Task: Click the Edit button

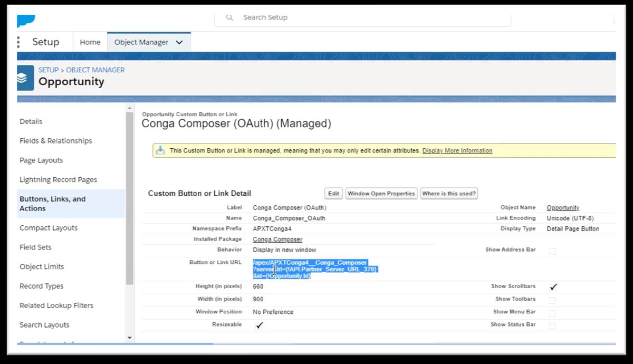Action: [x=333, y=194]
